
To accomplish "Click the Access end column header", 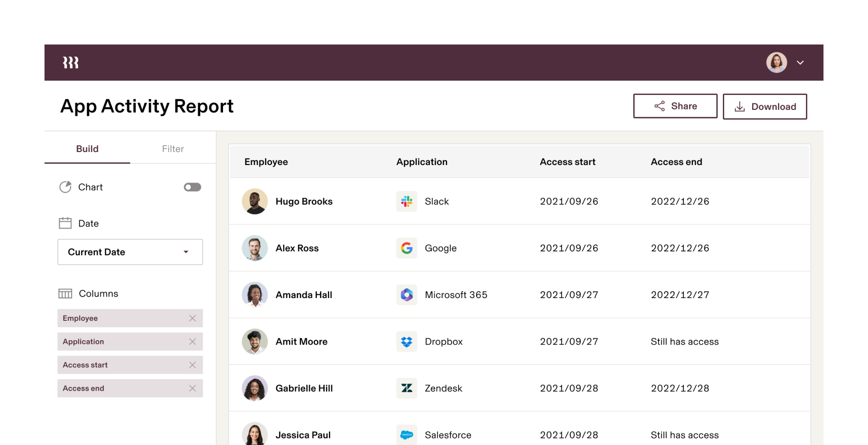I will point(677,162).
